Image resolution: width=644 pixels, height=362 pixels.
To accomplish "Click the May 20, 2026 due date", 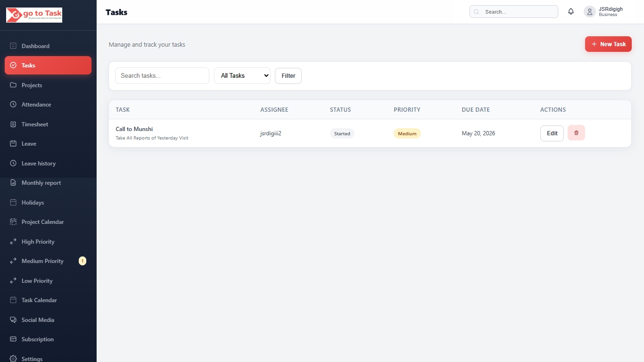I will [479, 133].
